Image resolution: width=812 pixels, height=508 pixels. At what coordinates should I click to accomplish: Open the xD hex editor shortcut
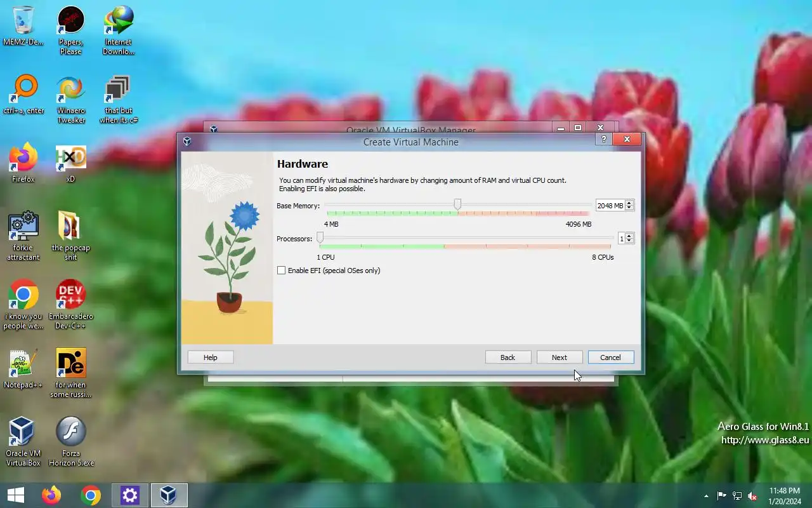(70, 164)
